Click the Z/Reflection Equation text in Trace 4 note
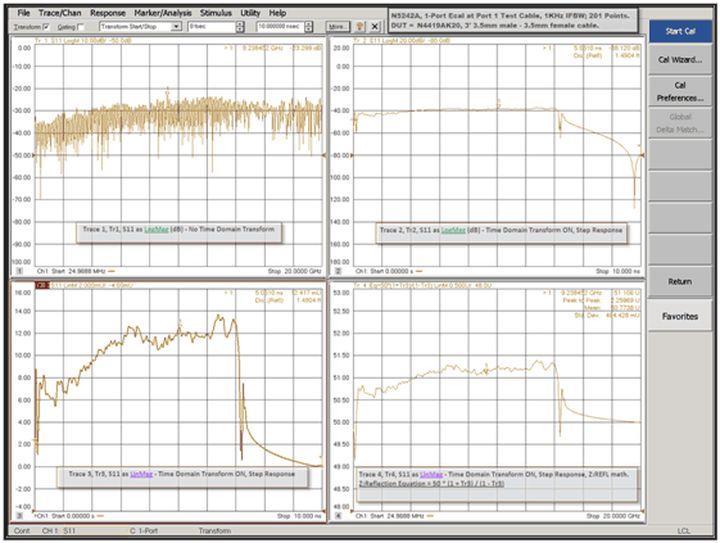 (431, 484)
